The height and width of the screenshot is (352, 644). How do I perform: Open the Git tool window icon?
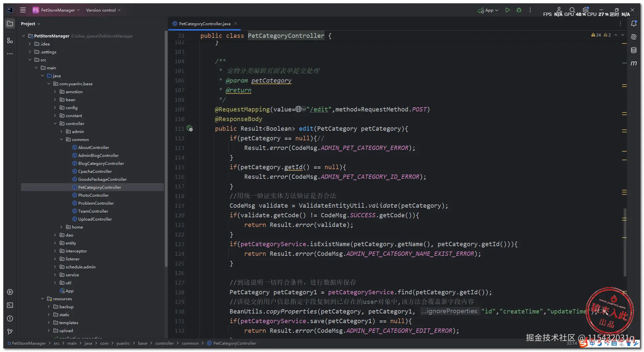tap(10, 331)
